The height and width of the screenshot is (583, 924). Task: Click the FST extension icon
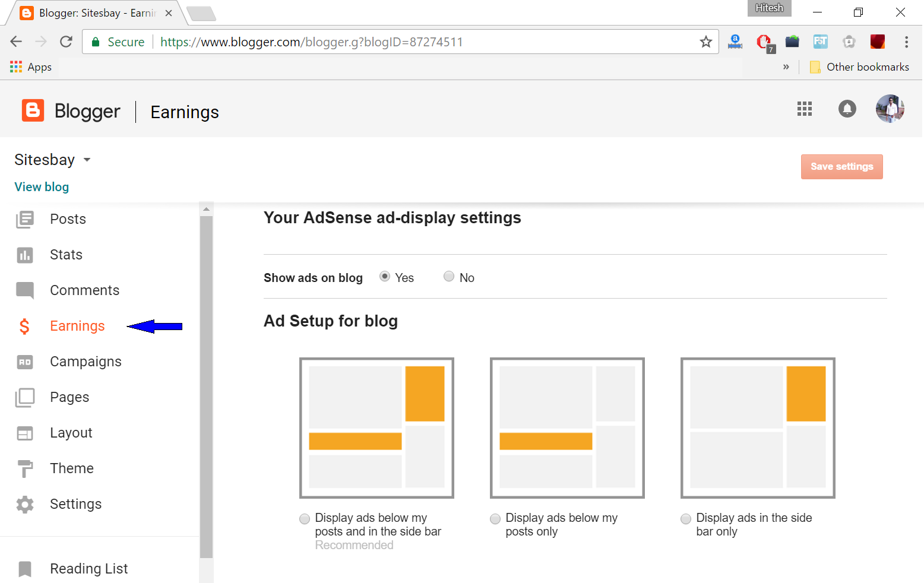(x=821, y=42)
